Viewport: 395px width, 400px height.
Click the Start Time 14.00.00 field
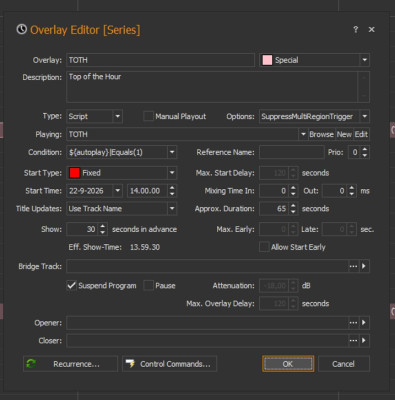[147, 191]
